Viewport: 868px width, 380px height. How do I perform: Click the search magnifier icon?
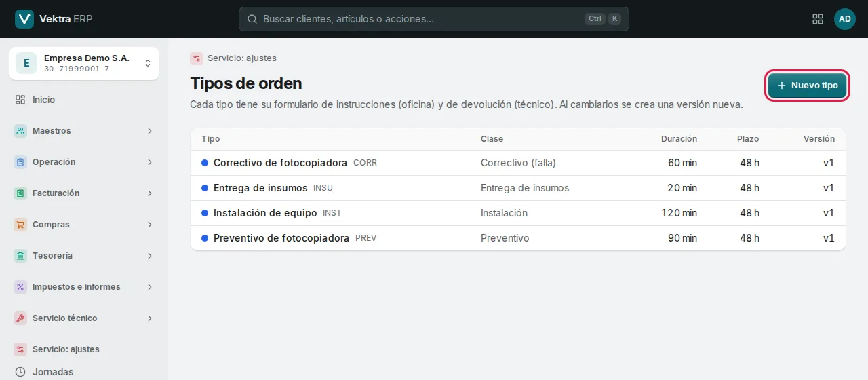(252, 19)
